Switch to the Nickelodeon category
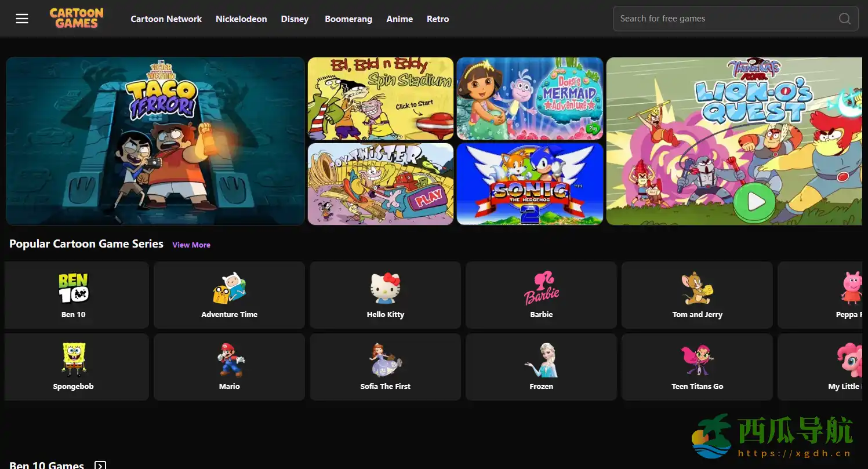 (241, 19)
